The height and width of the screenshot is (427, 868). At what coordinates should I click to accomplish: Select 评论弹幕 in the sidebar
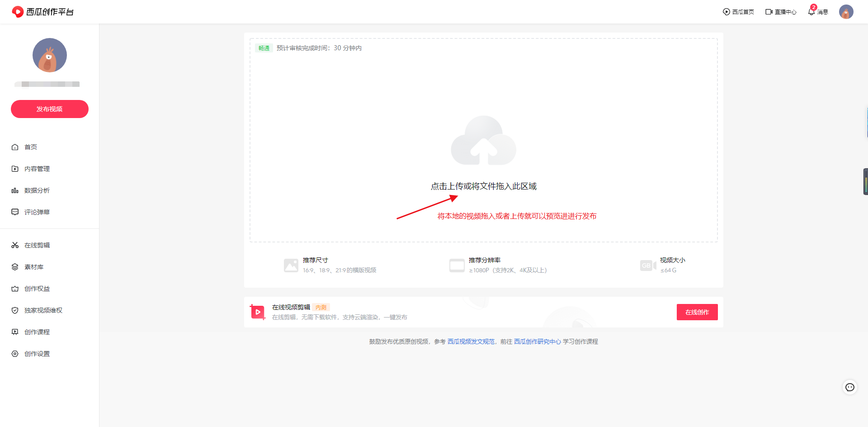pyautogui.click(x=37, y=212)
